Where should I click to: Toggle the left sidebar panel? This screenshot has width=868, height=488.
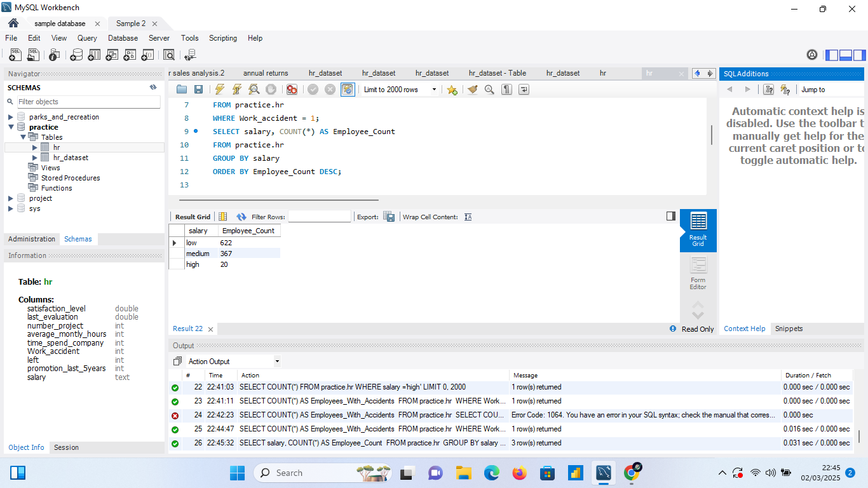pyautogui.click(x=832, y=55)
